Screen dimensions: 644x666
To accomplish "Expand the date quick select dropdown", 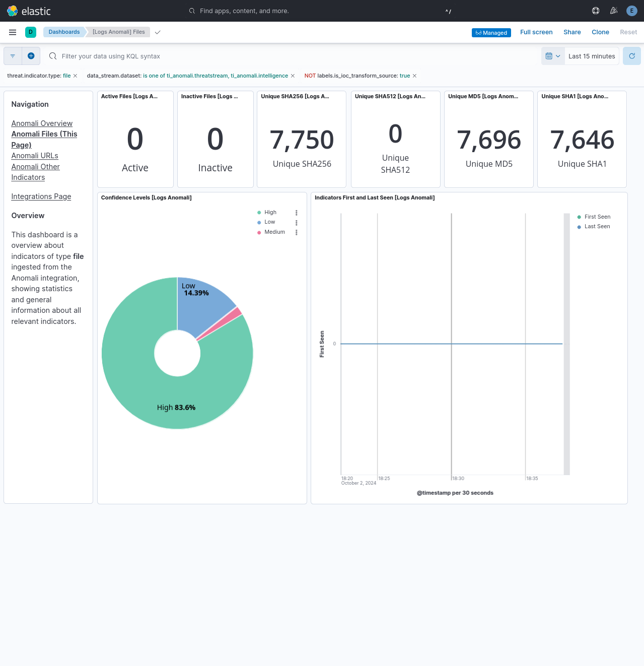I will click(x=559, y=56).
